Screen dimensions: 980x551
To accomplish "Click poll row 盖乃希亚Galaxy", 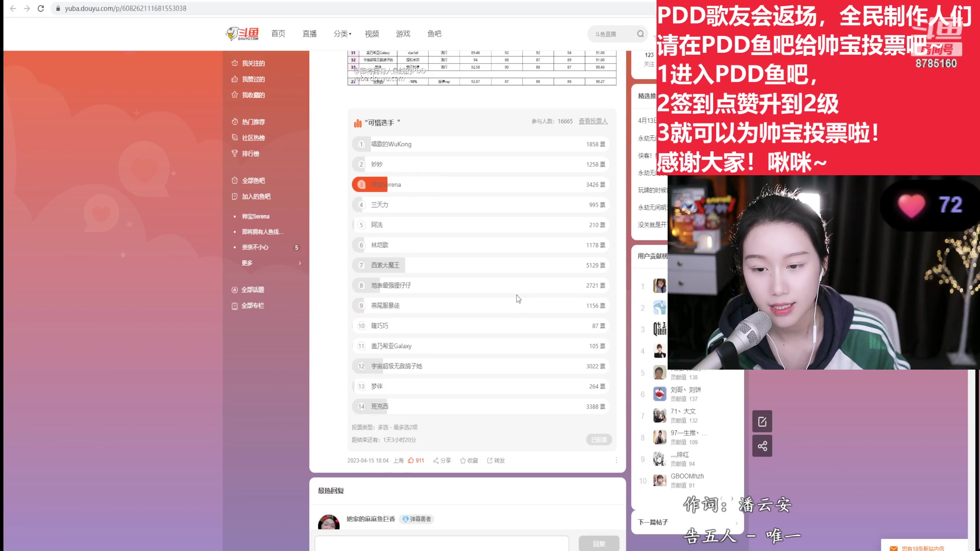I will coord(480,346).
